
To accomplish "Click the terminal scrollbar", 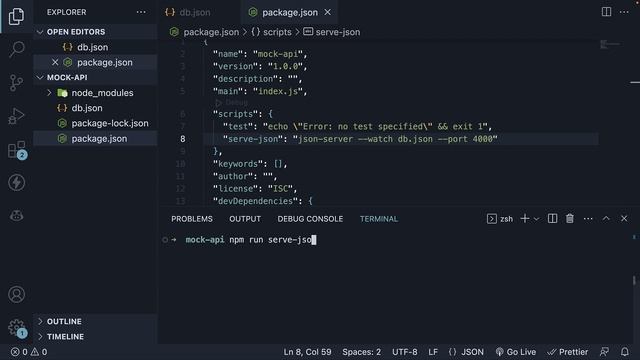I will click(634, 281).
